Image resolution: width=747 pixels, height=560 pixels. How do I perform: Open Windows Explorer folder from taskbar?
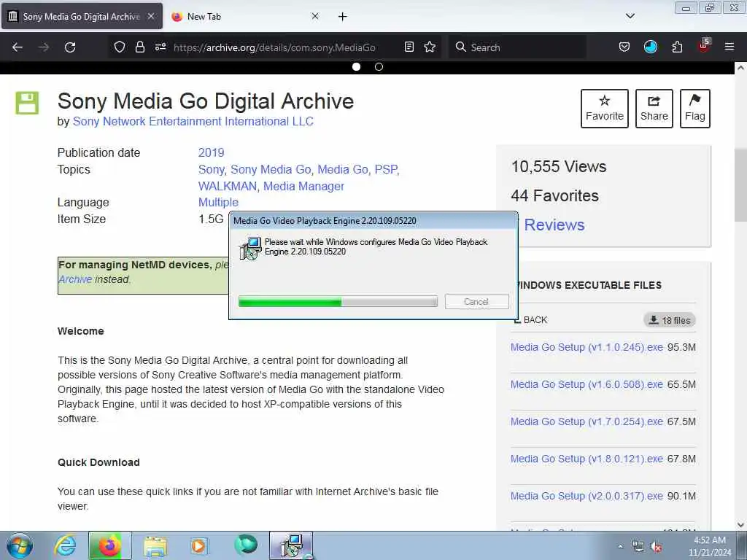click(x=155, y=546)
